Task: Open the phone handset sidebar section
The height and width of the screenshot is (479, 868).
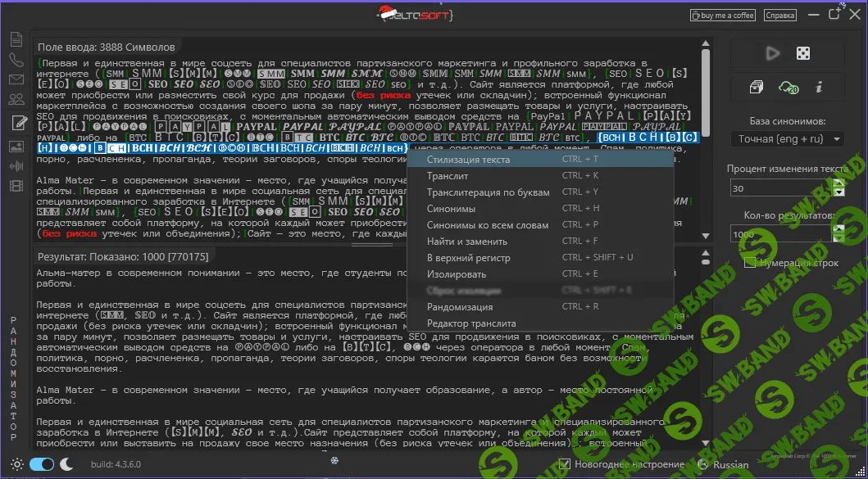Action: (x=16, y=61)
